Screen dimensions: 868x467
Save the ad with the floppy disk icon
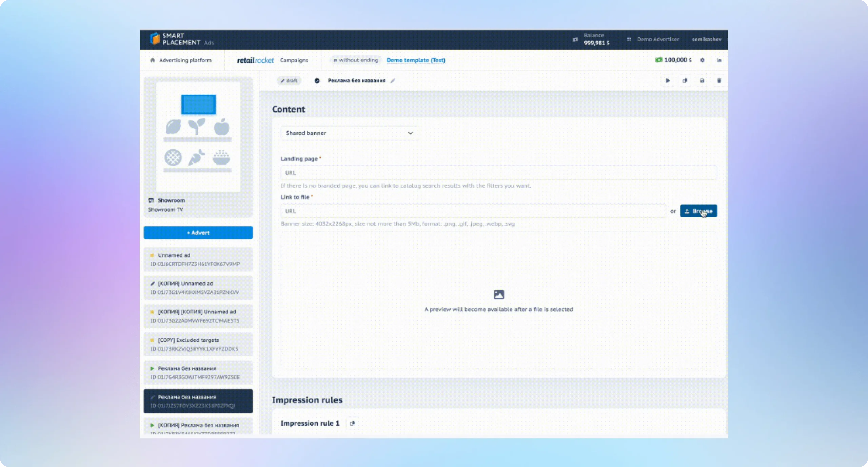click(x=702, y=80)
